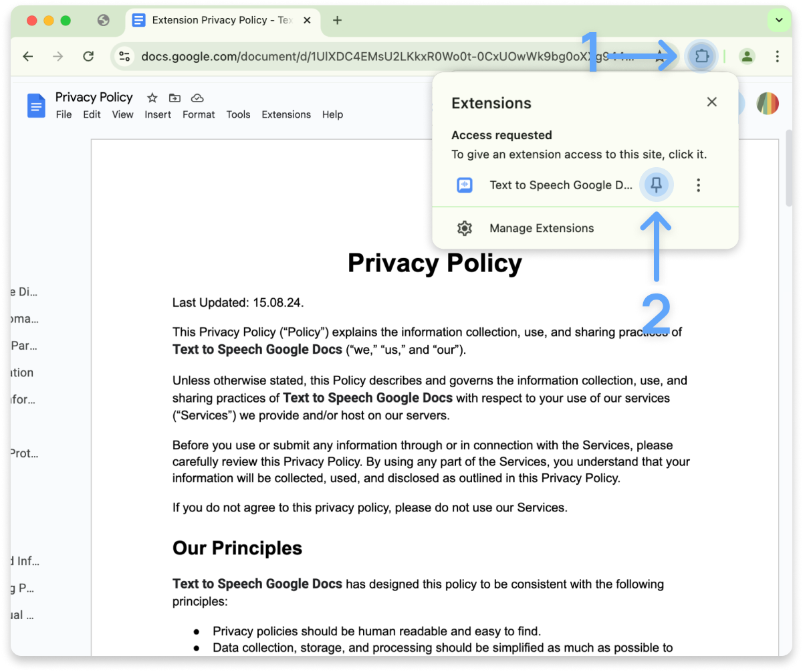Go back to the previous page
The width and height of the screenshot is (803, 672).
28,56
